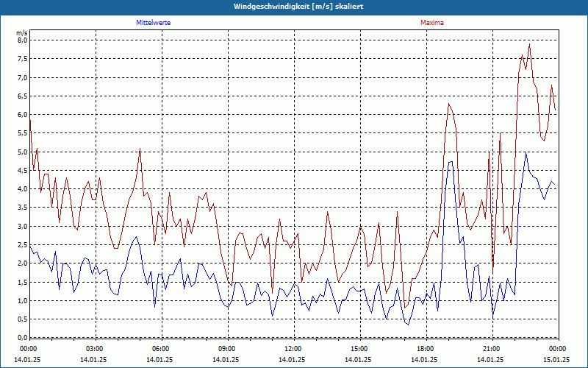Select the 4,0 y-axis value
The height and width of the screenshot is (368, 588).
(23, 189)
